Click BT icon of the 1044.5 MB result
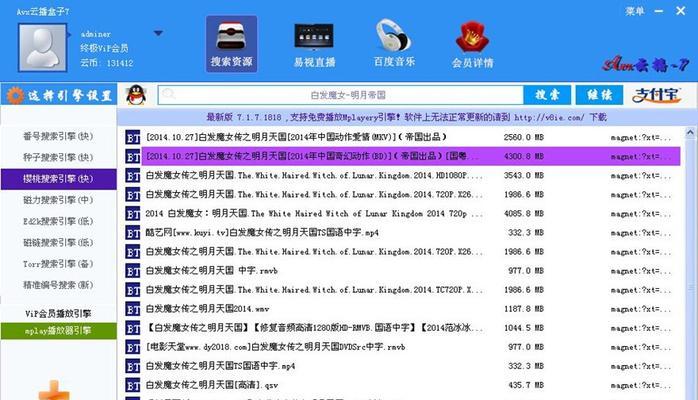 coord(133,328)
